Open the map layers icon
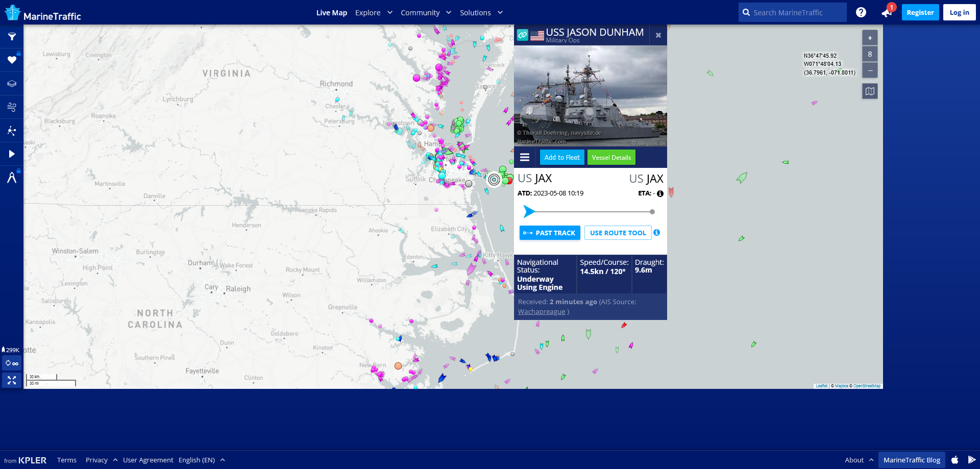Image resolution: width=980 pixels, height=469 pixels. click(x=12, y=84)
